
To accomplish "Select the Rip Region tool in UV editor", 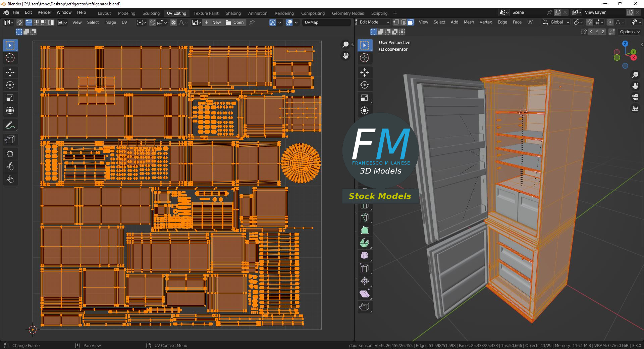I will coord(10,140).
